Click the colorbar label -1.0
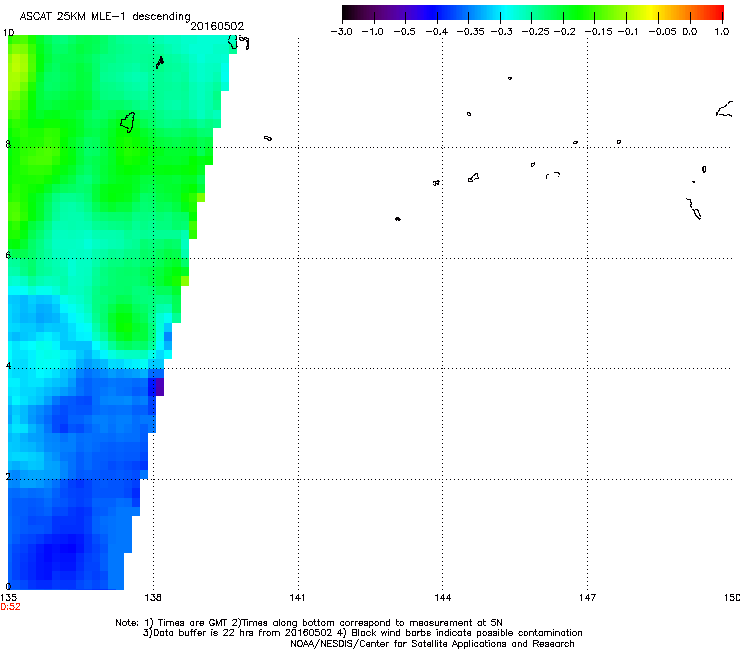Screen dimensions: 740x650 [372, 32]
